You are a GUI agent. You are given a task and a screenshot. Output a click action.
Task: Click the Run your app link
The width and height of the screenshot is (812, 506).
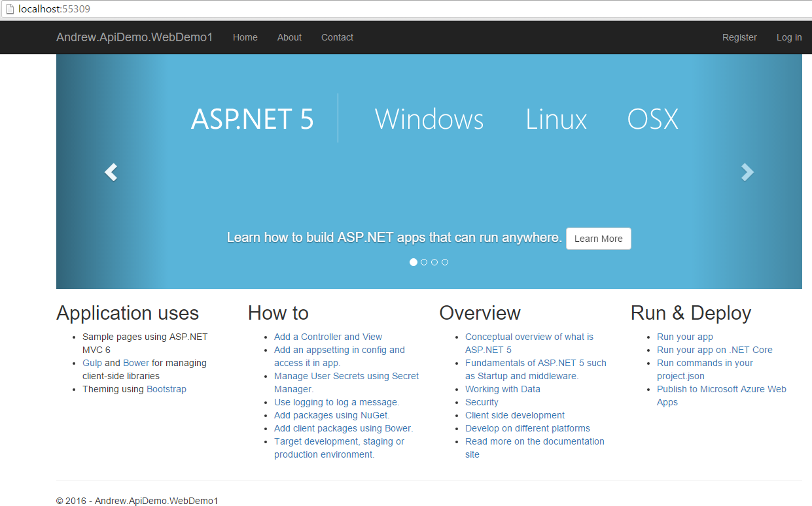[684, 337]
